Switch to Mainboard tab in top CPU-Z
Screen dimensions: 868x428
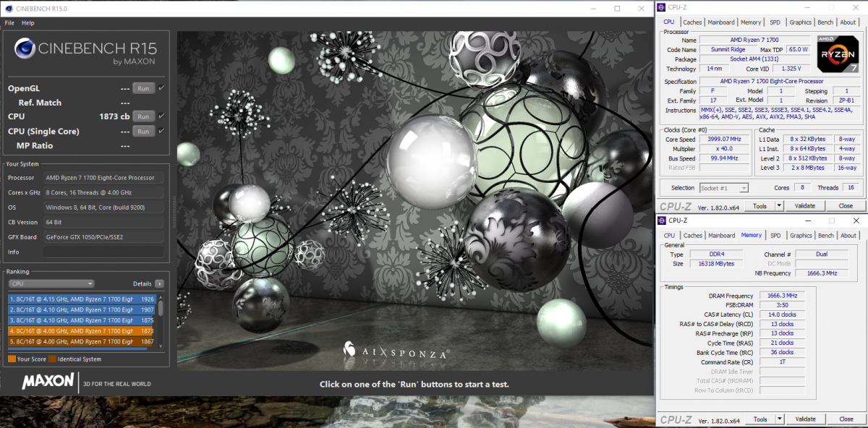721,22
